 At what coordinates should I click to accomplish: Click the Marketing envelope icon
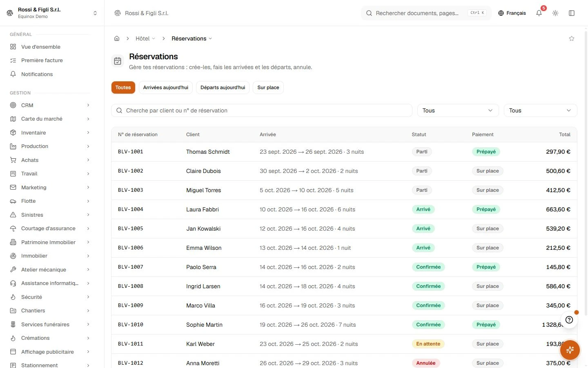click(13, 187)
